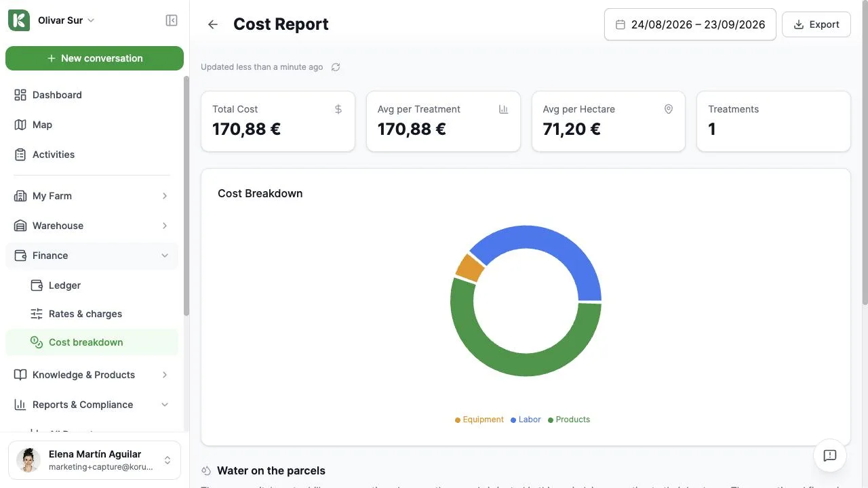The height and width of the screenshot is (488, 868).
Task: Toggle Equipment series in chart legend
Action: [x=479, y=420]
